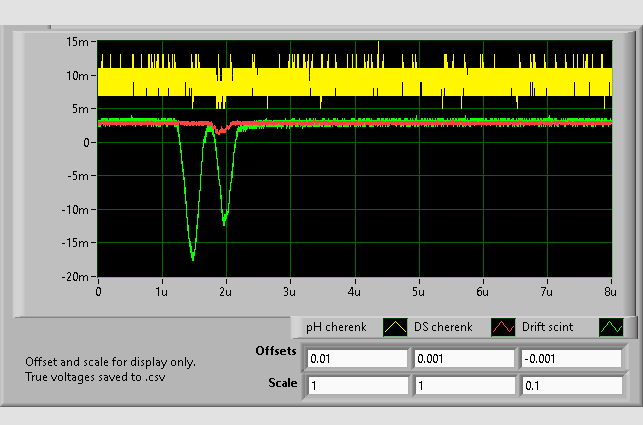This screenshot has height=425, width=643.
Task: Select the Drift scint legend label
Action: click(x=555, y=327)
